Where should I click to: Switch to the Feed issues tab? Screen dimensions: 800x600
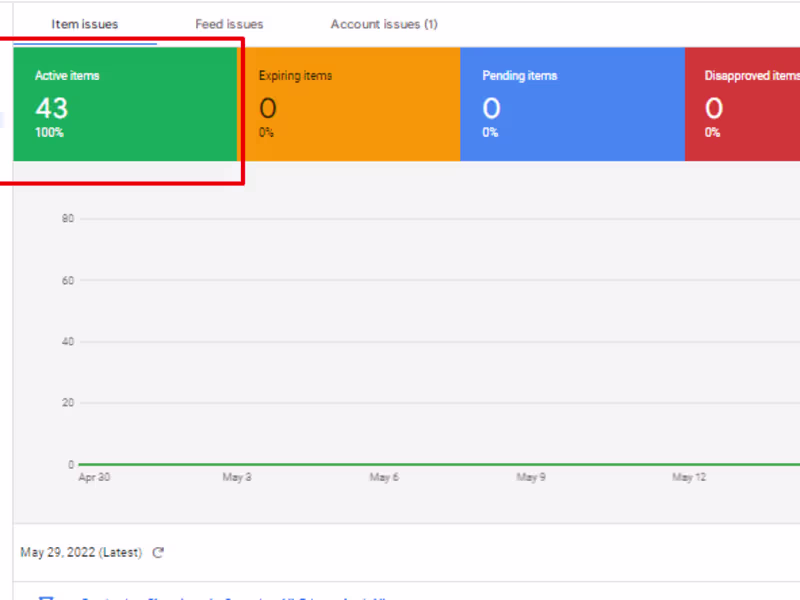click(x=229, y=23)
